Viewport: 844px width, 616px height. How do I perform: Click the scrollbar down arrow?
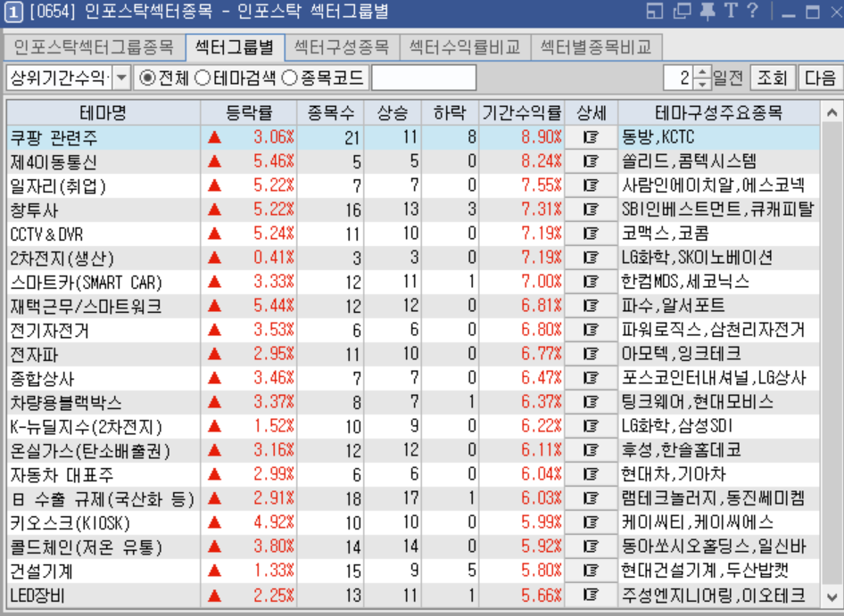tap(832, 596)
